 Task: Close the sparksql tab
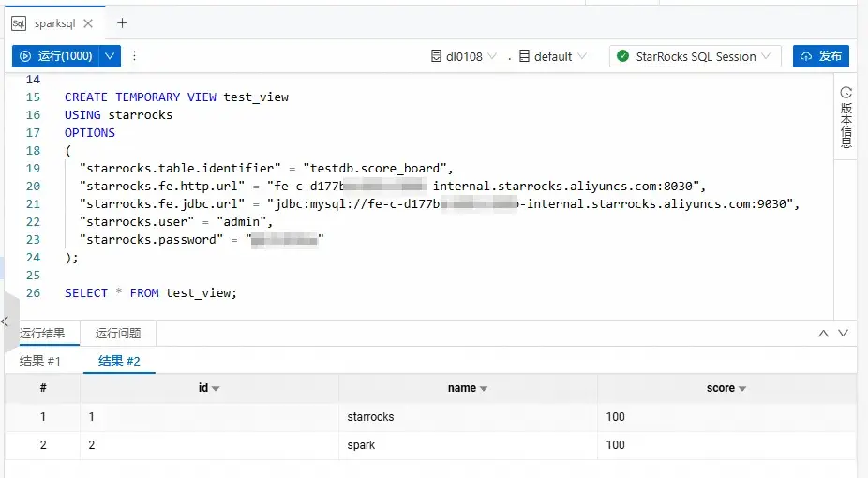[x=88, y=23]
